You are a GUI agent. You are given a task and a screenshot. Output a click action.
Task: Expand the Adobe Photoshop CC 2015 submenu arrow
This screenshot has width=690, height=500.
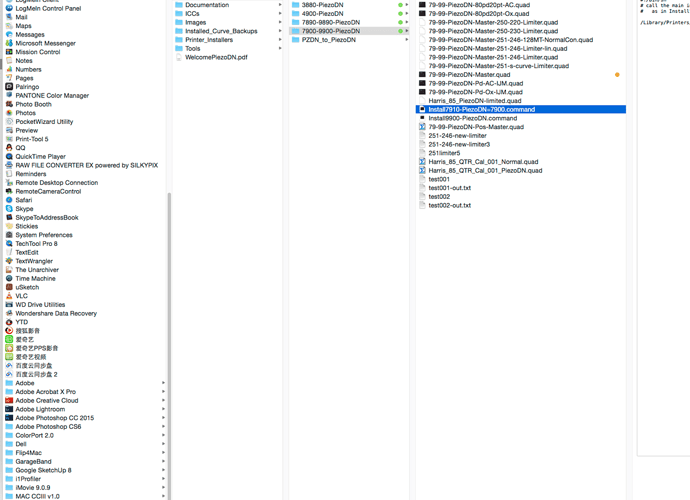(x=163, y=418)
